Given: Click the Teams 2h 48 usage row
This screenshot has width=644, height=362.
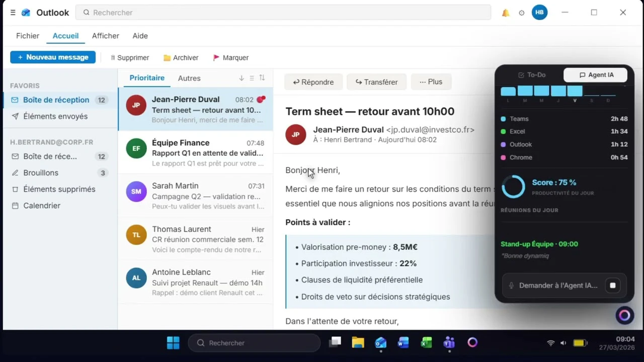Looking at the screenshot, I should pyautogui.click(x=564, y=119).
